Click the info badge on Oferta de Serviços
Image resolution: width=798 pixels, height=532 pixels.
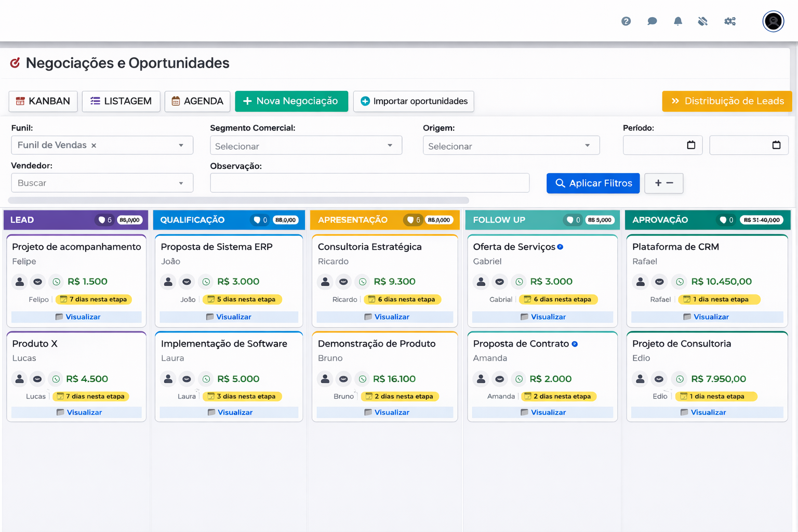pyautogui.click(x=560, y=247)
